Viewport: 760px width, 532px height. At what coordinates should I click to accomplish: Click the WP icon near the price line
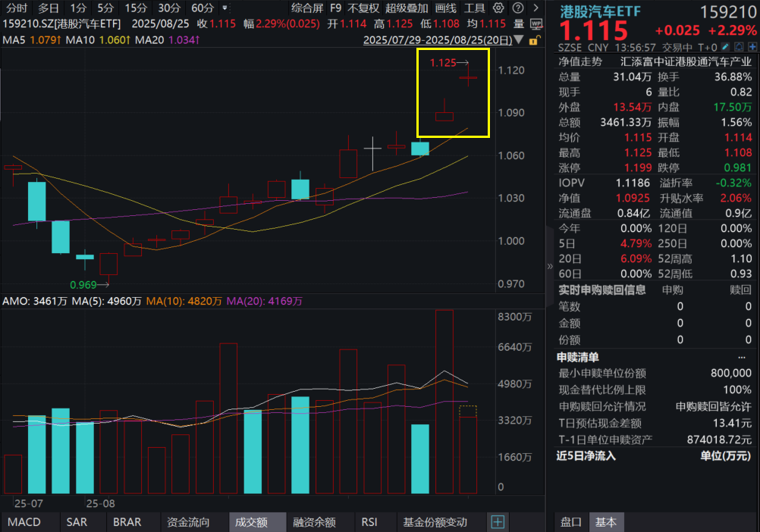coord(535,23)
